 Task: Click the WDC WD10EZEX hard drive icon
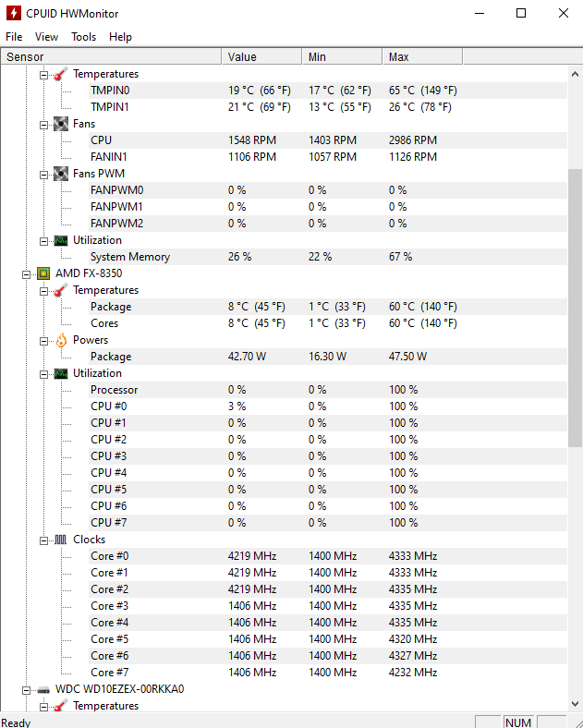point(43,690)
